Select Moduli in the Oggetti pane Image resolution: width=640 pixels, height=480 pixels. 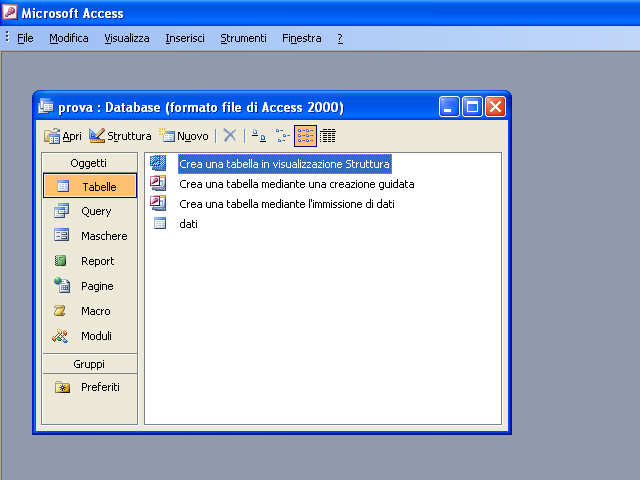coord(90,336)
